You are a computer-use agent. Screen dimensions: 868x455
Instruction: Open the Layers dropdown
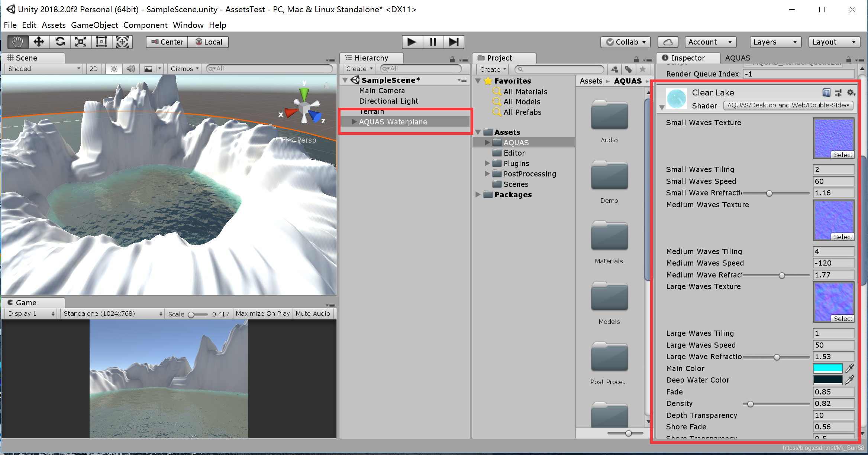[775, 42]
